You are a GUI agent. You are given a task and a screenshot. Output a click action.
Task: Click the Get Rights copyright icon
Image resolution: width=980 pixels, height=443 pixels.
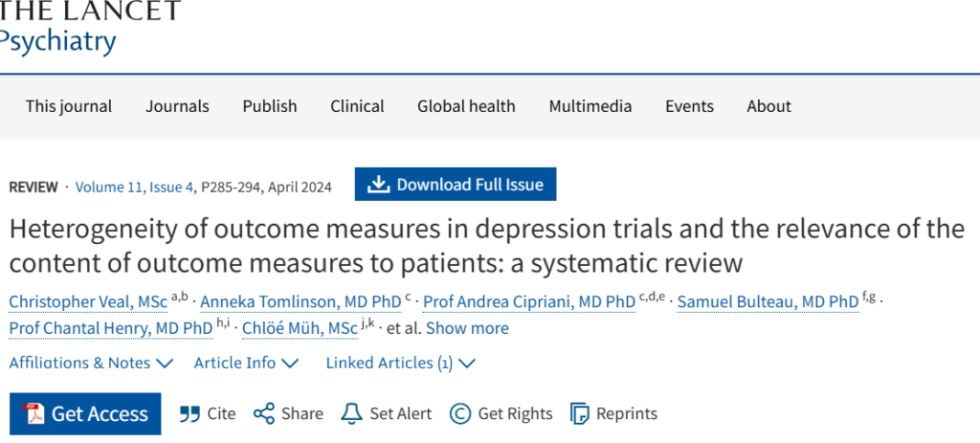460,413
